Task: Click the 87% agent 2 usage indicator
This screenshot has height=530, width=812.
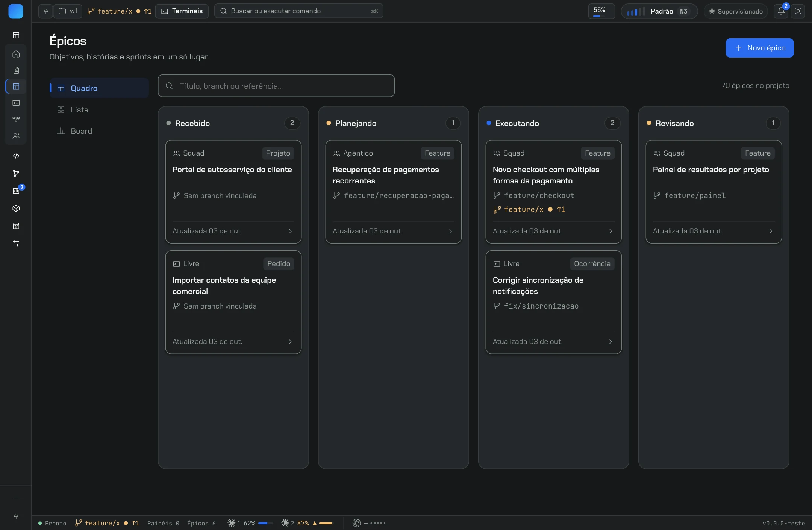Action: point(307,523)
